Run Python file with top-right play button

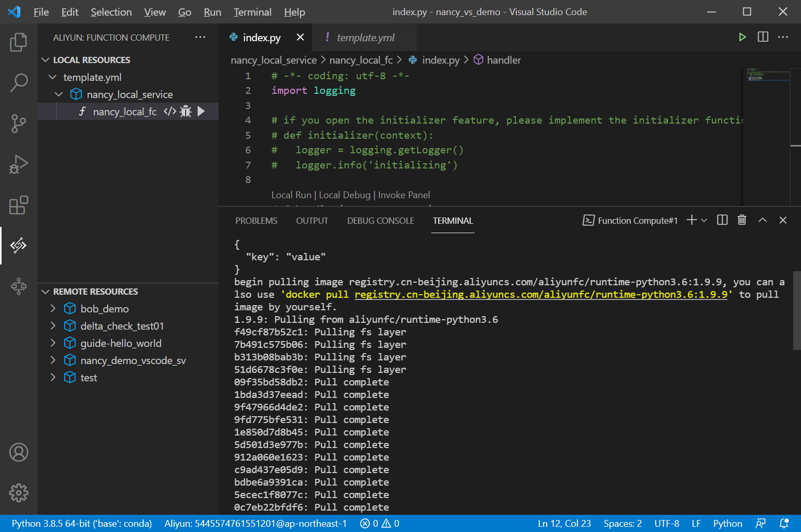pyautogui.click(x=742, y=37)
